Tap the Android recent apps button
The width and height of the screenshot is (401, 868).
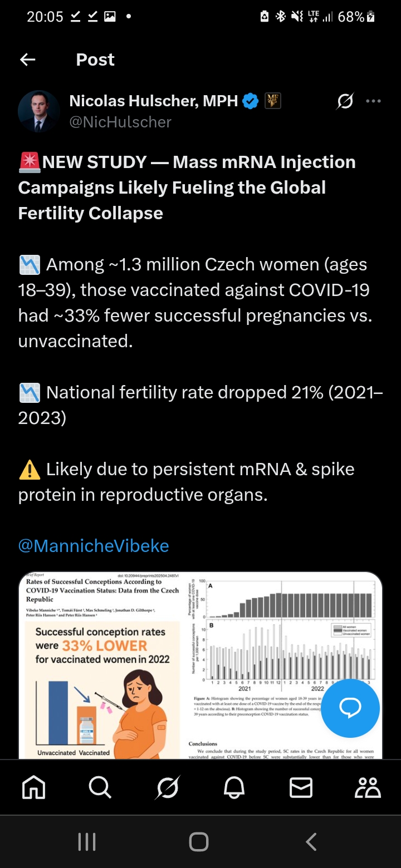[x=87, y=842]
